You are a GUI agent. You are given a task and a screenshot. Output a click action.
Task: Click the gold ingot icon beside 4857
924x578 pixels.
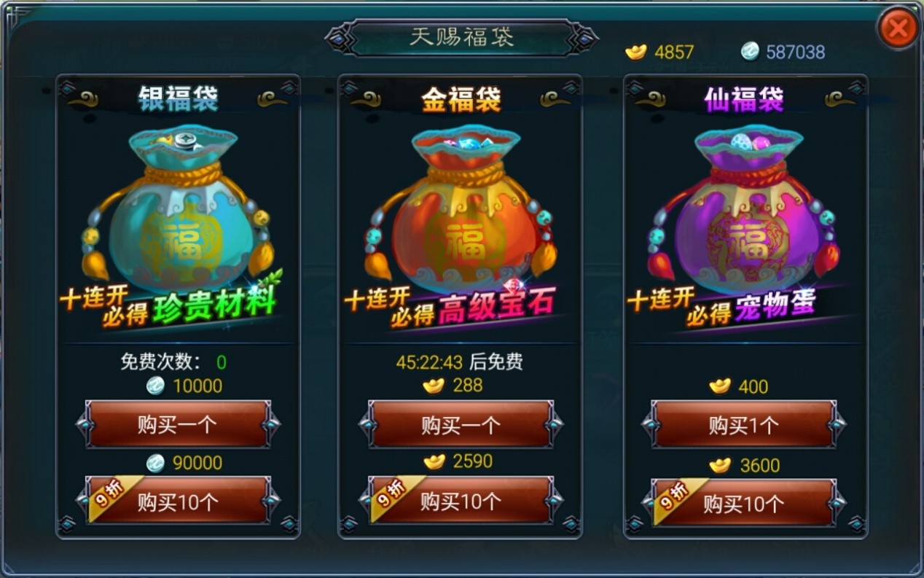click(636, 52)
